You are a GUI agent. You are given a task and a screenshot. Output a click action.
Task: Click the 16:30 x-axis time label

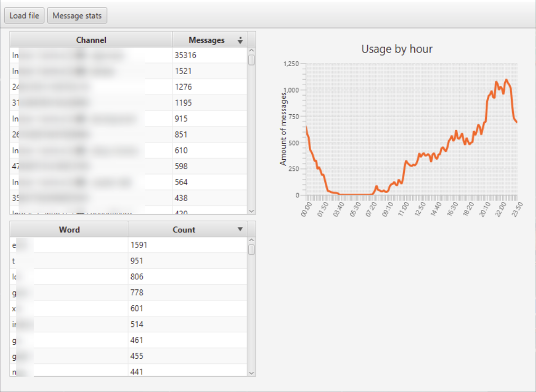coord(452,209)
